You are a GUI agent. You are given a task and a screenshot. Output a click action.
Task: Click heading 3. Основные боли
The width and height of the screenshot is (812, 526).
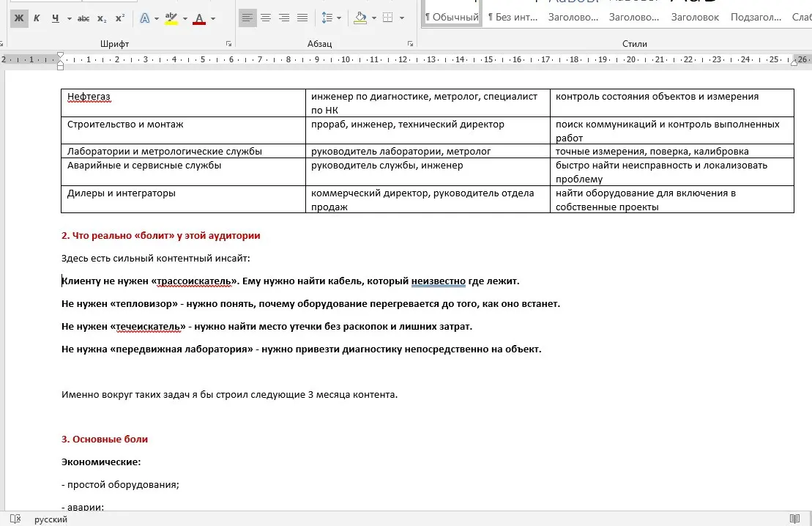coord(105,439)
